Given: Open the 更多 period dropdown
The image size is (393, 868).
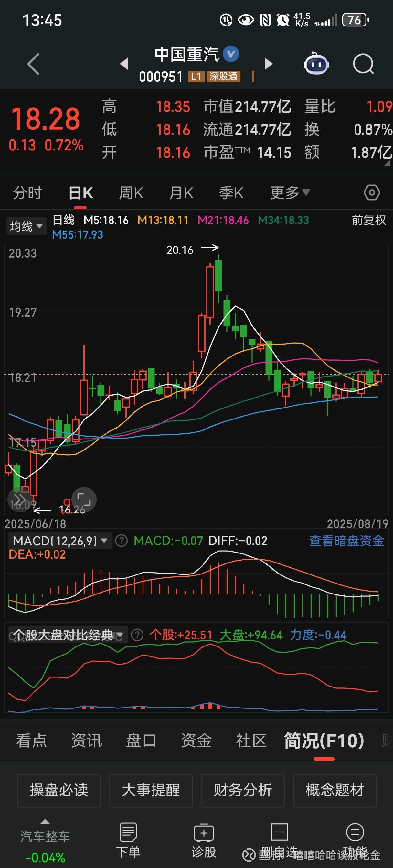Looking at the screenshot, I should pyautogui.click(x=290, y=193).
